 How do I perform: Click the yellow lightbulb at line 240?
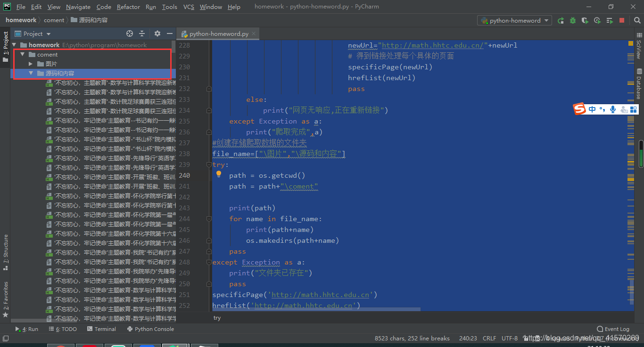[219, 174]
